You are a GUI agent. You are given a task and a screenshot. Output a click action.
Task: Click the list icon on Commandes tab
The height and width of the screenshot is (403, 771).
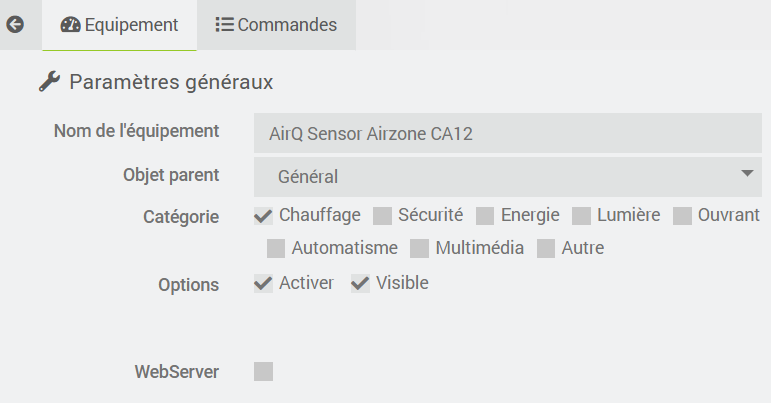pos(225,25)
